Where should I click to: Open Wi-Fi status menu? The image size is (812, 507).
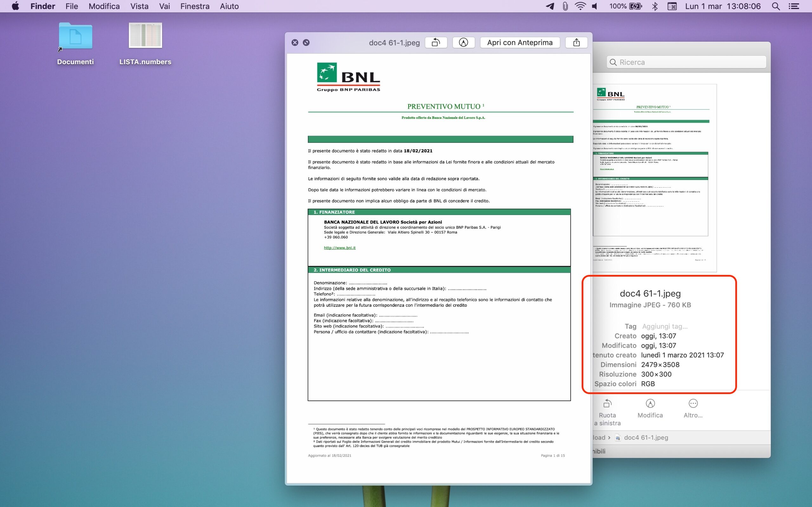pos(580,6)
